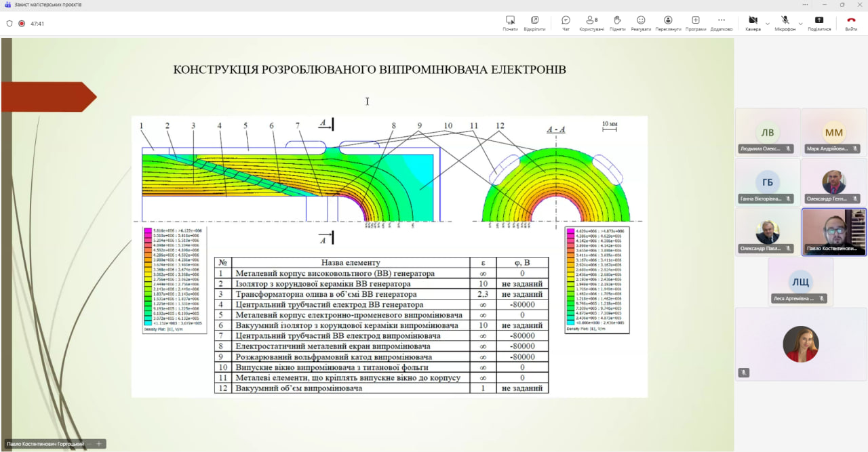Unmute the Мікрофон (microphone)

tap(785, 23)
